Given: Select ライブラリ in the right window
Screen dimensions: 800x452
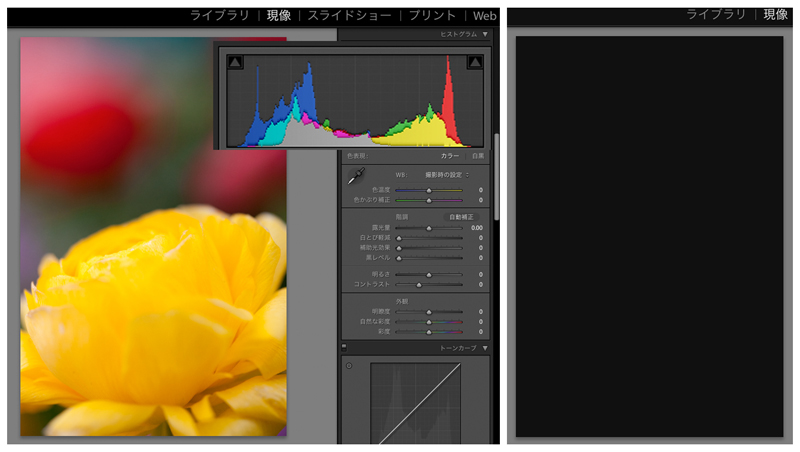Looking at the screenshot, I should coord(716,14).
